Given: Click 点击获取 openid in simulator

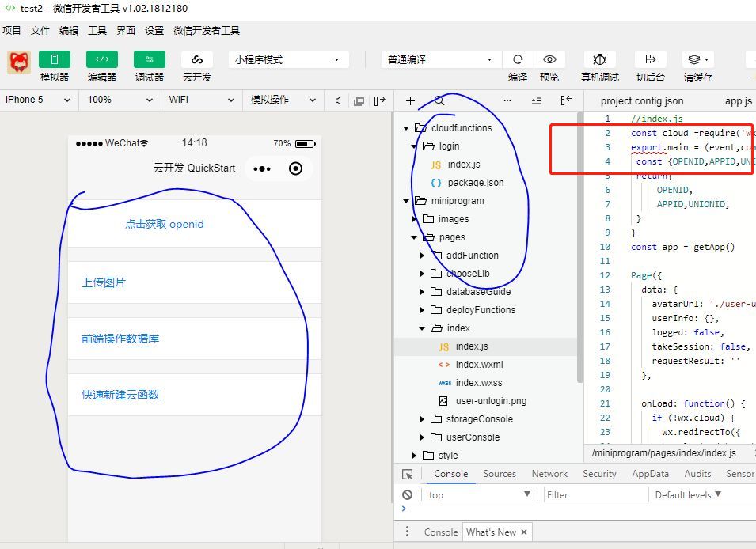Looking at the screenshot, I should (165, 224).
